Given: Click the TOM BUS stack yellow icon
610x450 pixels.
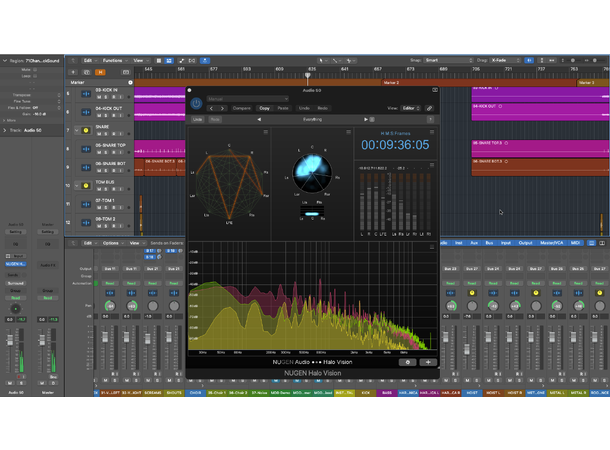Looking at the screenshot, I should coord(86,186).
